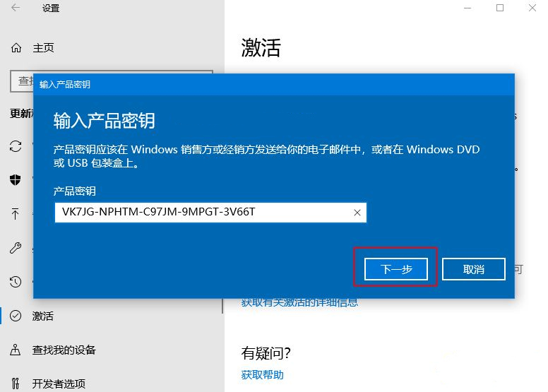The height and width of the screenshot is (392, 548).
Task: Click the 激活 page heading
Action: click(261, 47)
